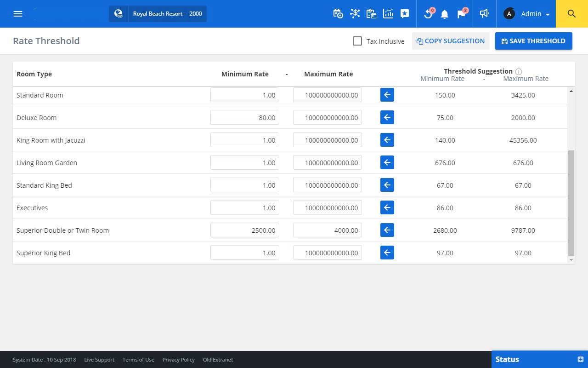Click the Executives minimum rate field

pos(245,207)
